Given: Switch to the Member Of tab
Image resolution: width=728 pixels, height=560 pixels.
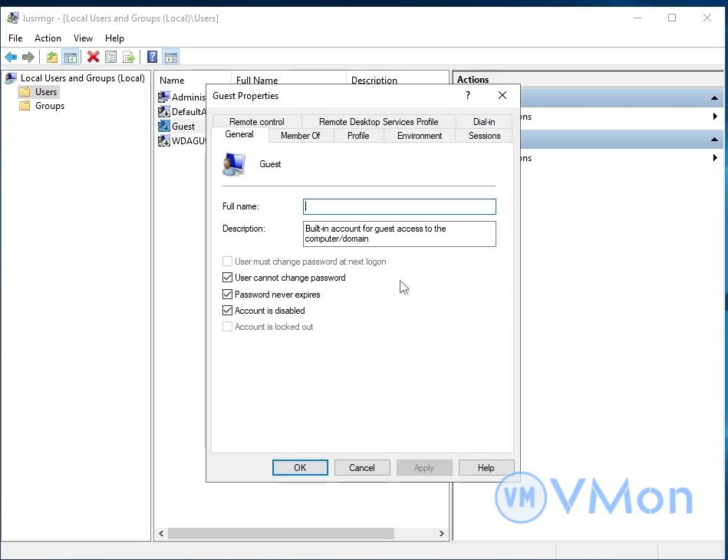Looking at the screenshot, I should 300,136.
